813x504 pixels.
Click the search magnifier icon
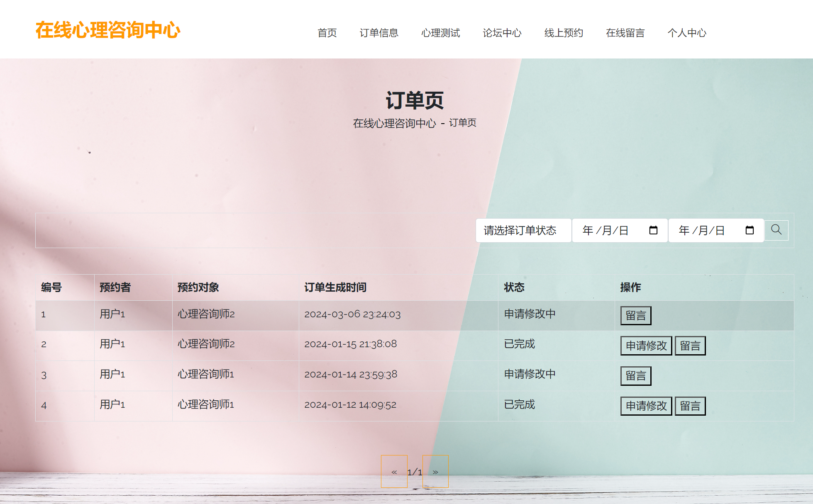coord(776,230)
